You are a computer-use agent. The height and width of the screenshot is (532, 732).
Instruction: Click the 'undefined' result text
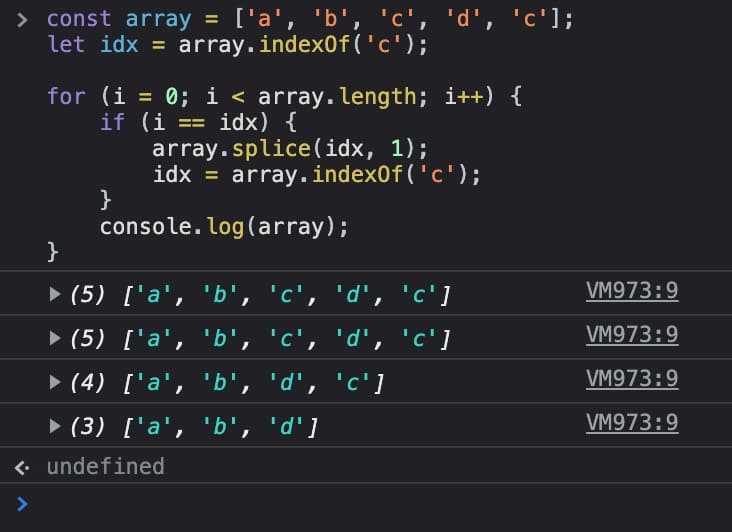tap(106, 467)
